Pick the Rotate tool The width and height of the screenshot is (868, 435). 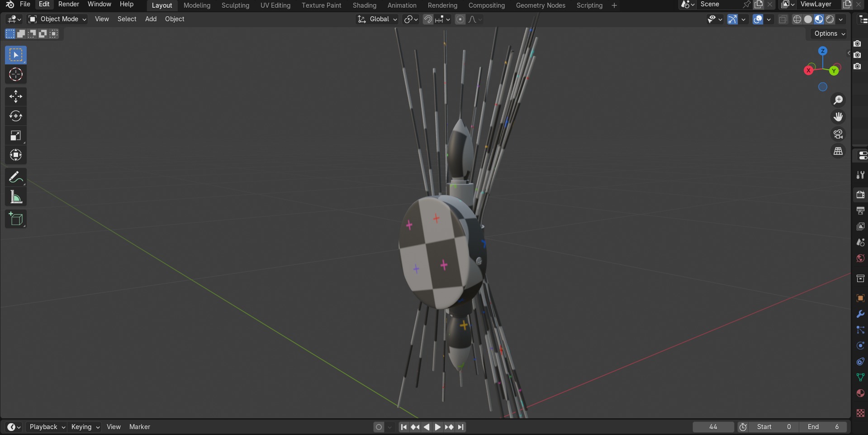[x=16, y=116]
